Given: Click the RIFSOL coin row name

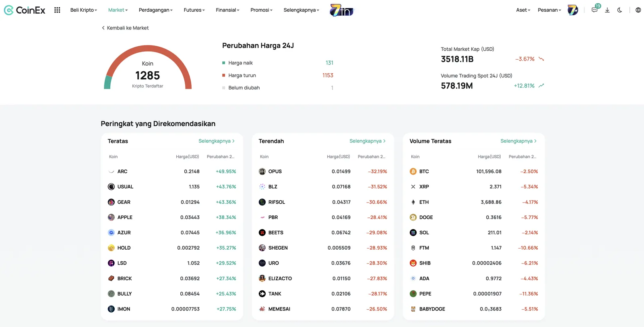Looking at the screenshot, I should tap(277, 202).
